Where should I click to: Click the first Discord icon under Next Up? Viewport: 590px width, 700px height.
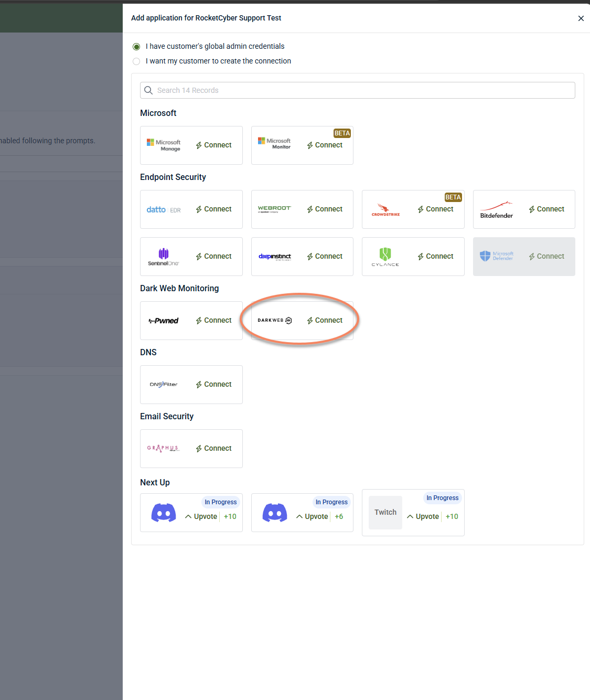[x=164, y=513]
